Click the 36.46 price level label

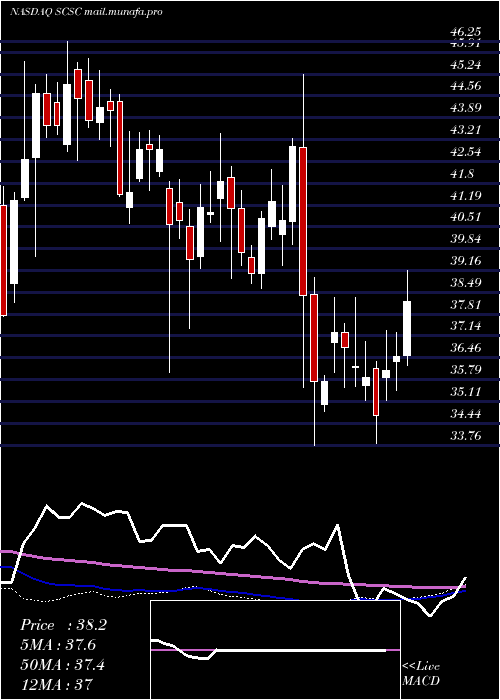pos(465,348)
